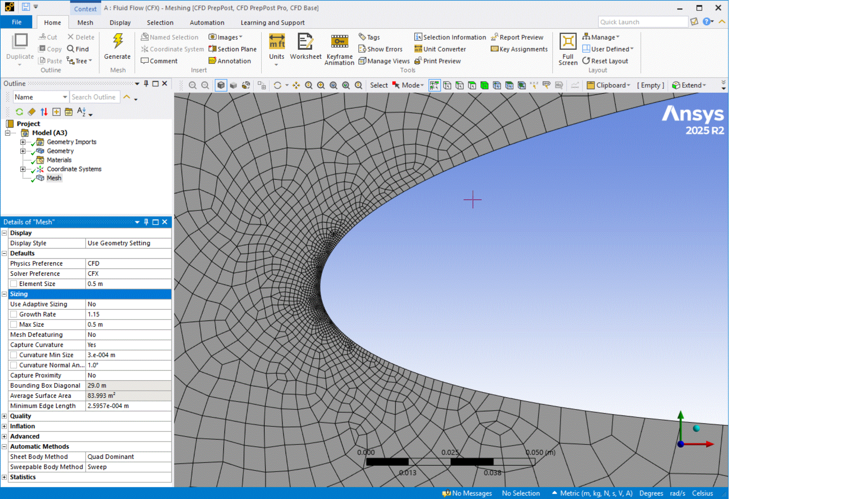Screen dimensions: 868x499
Task: Add an Annotation
Action: coord(230,61)
